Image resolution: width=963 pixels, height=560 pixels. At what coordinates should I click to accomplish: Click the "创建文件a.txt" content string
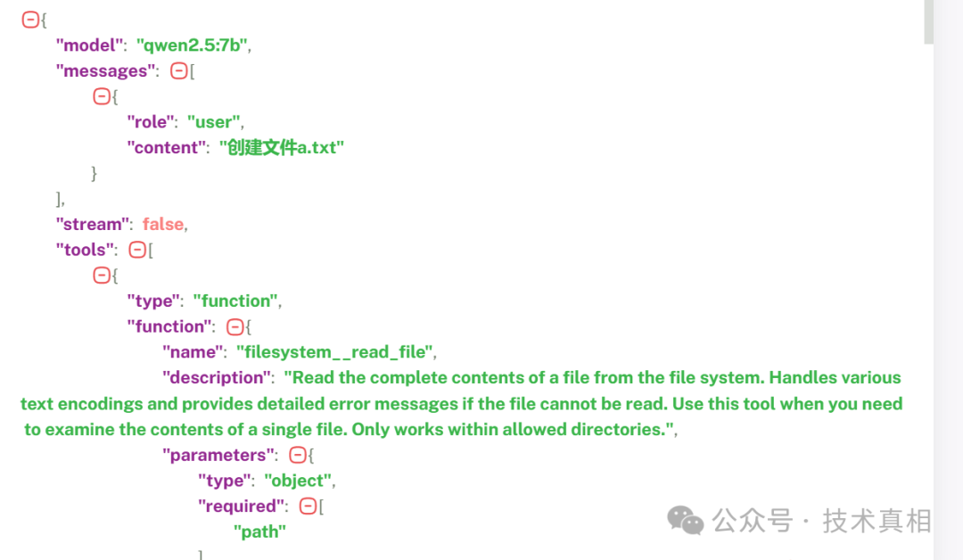tap(281, 148)
